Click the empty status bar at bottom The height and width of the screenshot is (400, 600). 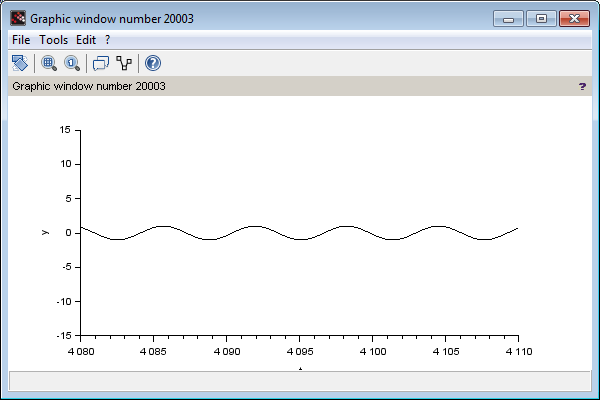click(300, 381)
